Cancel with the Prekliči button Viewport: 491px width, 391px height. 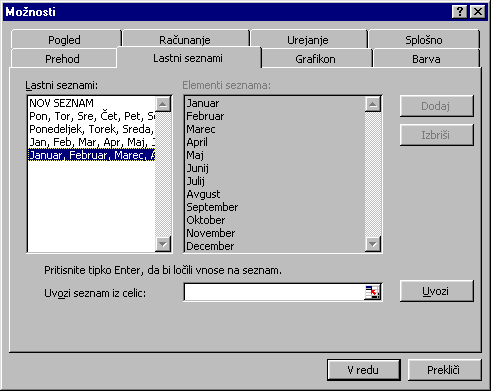pos(444,370)
